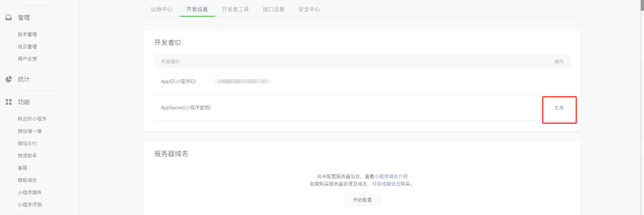Switch to the 运维中心 tab

pyautogui.click(x=162, y=9)
